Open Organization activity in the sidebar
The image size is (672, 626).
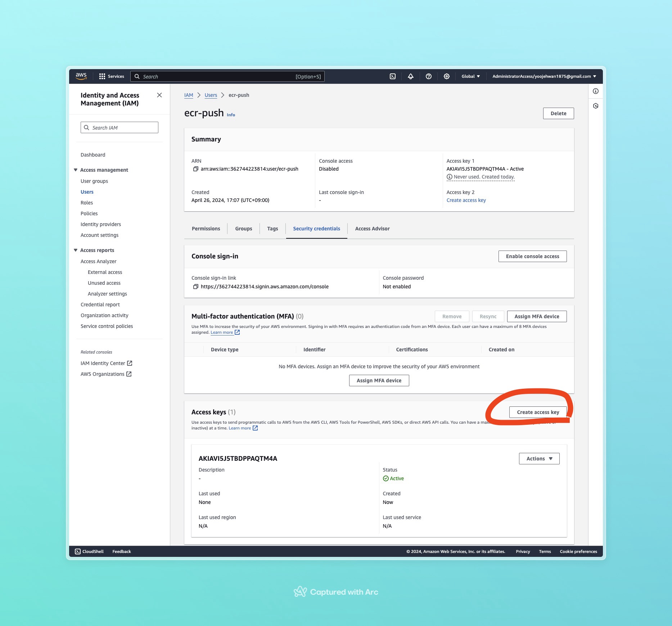[104, 315]
